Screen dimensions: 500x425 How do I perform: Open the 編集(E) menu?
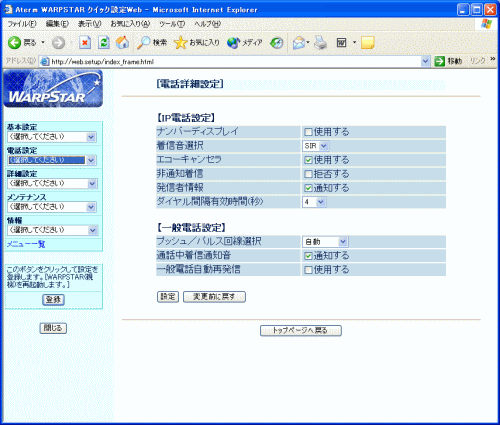pyautogui.click(x=57, y=24)
